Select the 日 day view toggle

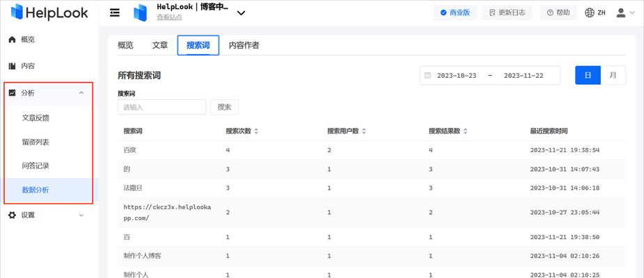coord(588,76)
